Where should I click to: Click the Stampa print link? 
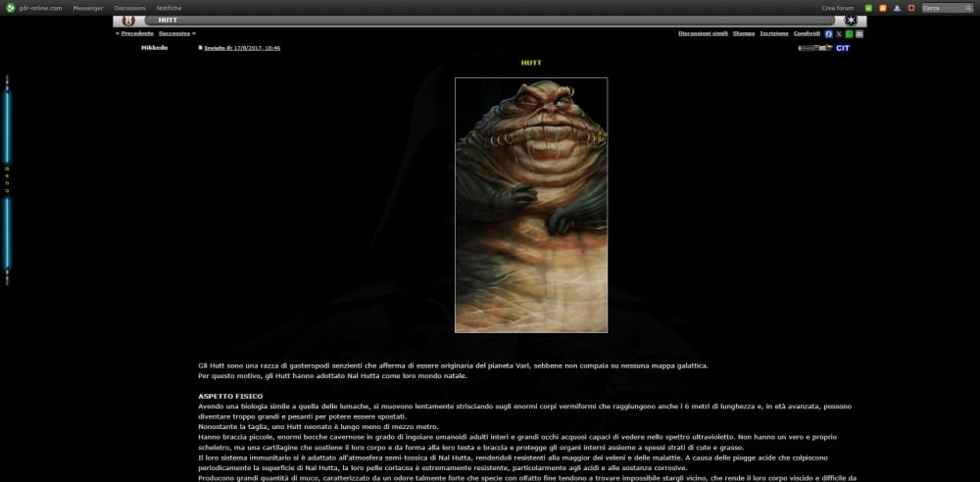[744, 33]
